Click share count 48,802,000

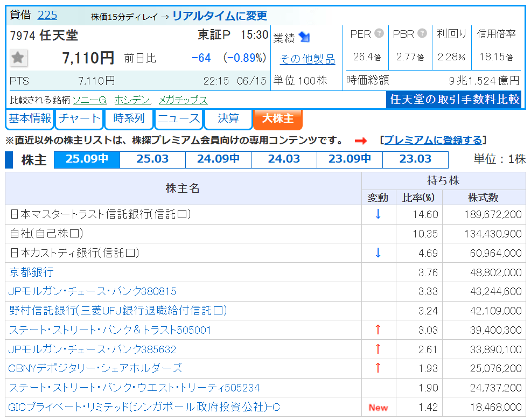point(496,272)
